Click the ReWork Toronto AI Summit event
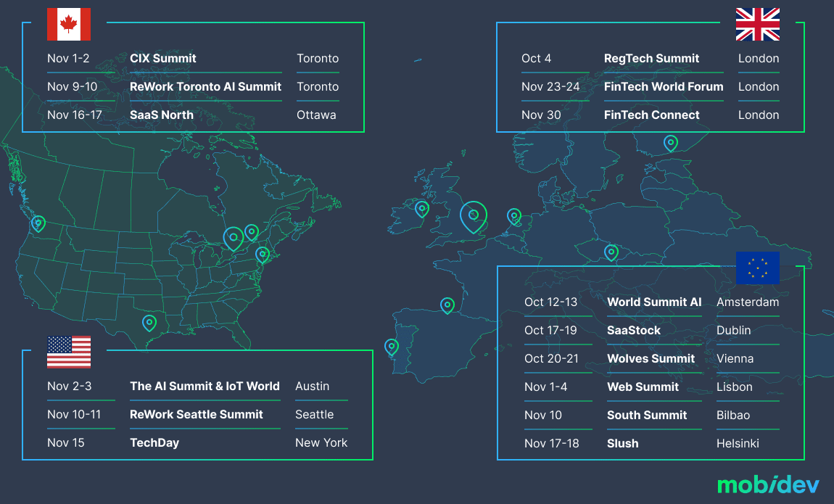Image resolution: width=834 pixels, height=504 pixels. [x=205, y=86]
